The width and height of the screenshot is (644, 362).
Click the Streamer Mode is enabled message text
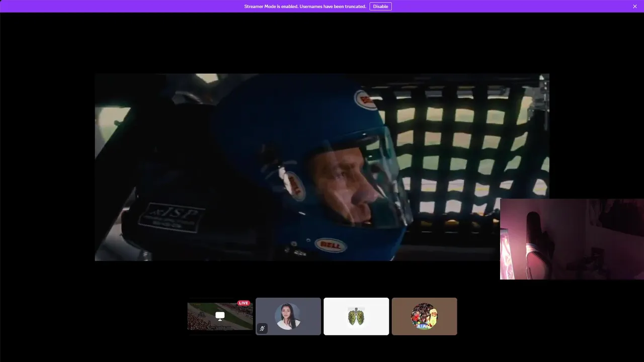pyautogui.click(x=305, y=7)
